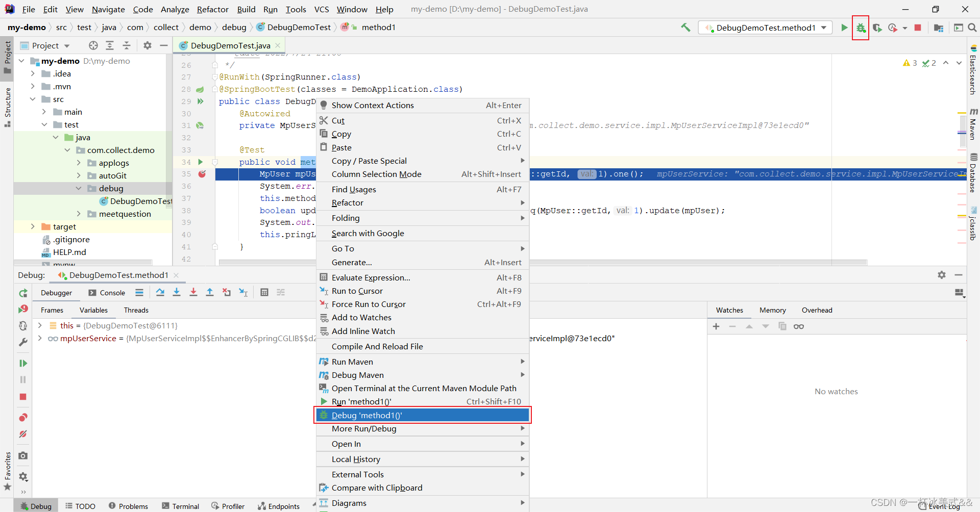Collapse the debug package folder

79,188
